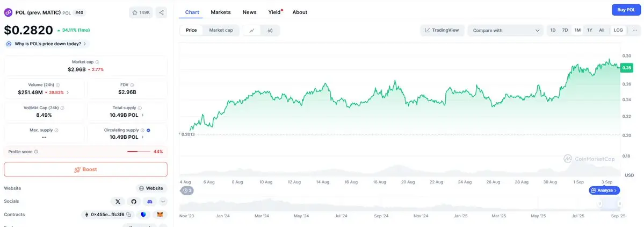The width and height of the screenshot is (644, 227).
Task: Click the Analyze button
Action: (x=604, y=190)
